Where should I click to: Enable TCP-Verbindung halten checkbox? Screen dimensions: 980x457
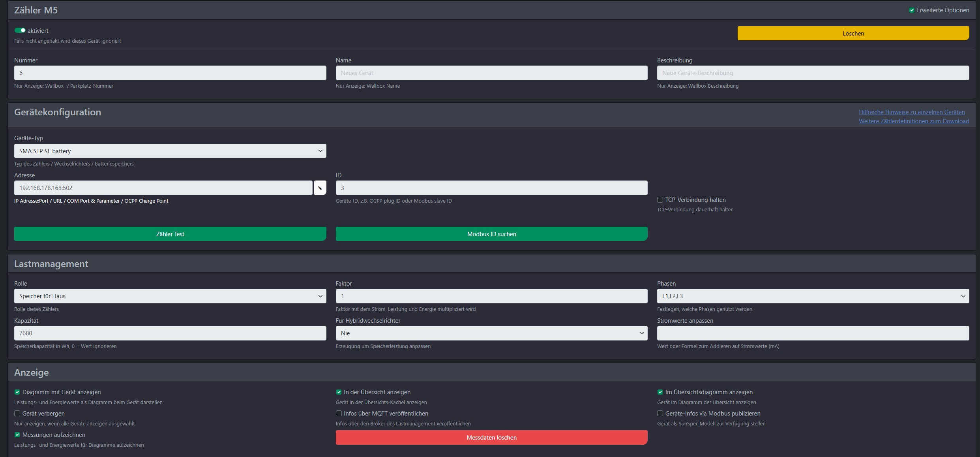(x=660, y=200)
